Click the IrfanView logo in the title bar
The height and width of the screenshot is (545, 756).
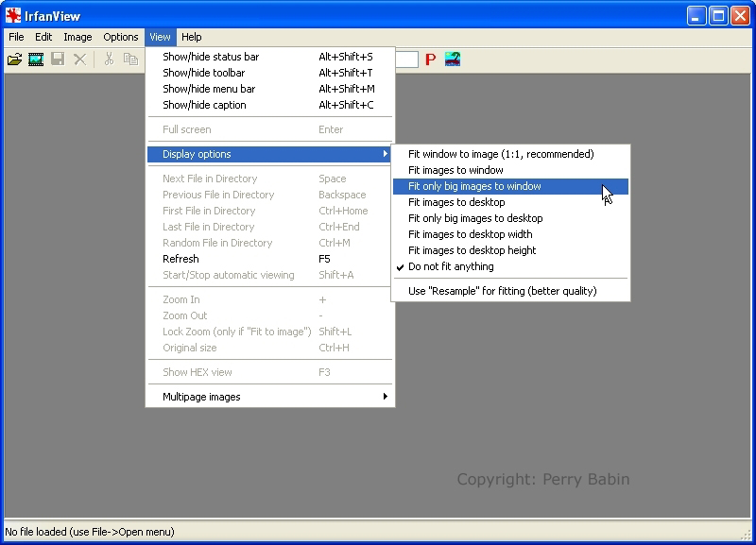click(13, 15)
